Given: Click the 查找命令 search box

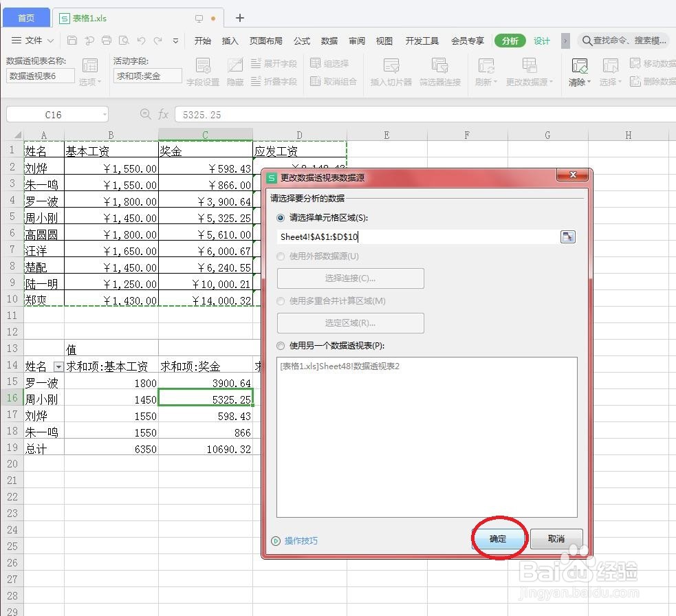Looking at the screenshot, I should click(x=624, y=41).
